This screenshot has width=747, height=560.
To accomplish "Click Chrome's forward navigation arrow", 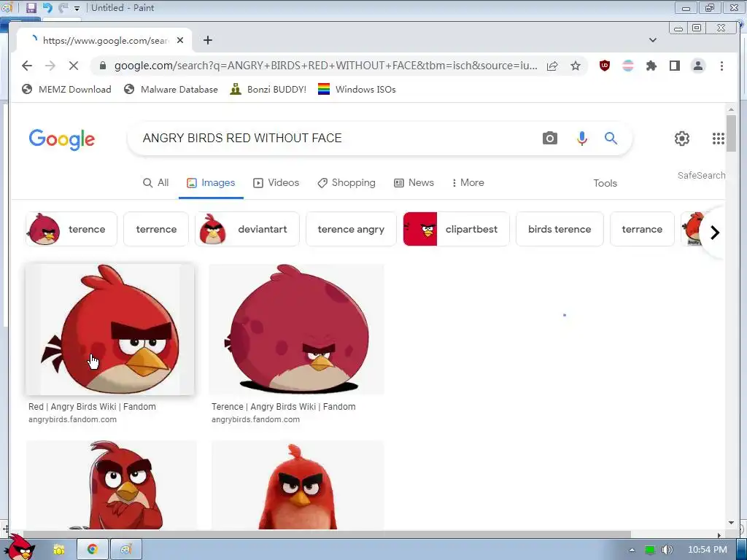I will point(50,66).
